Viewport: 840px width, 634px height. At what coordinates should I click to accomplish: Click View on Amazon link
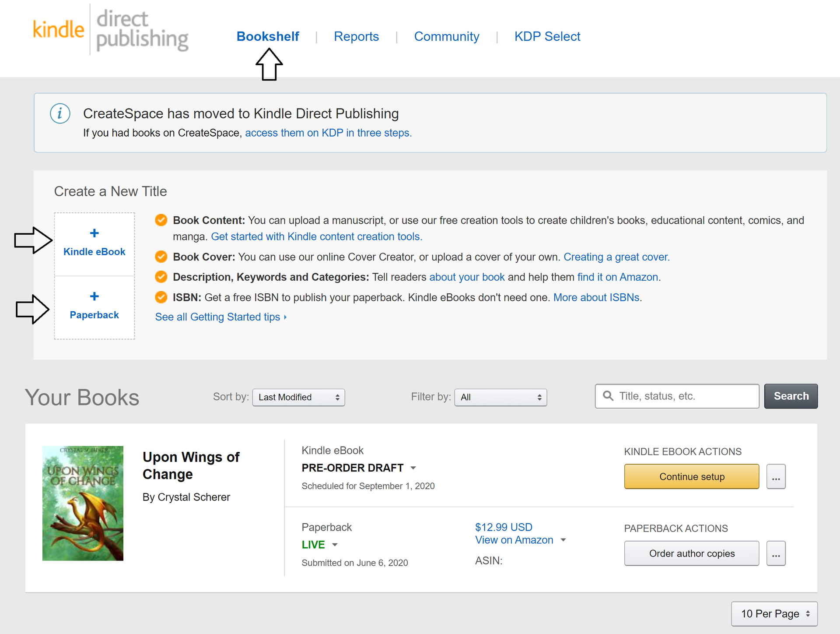coord(514,540)
